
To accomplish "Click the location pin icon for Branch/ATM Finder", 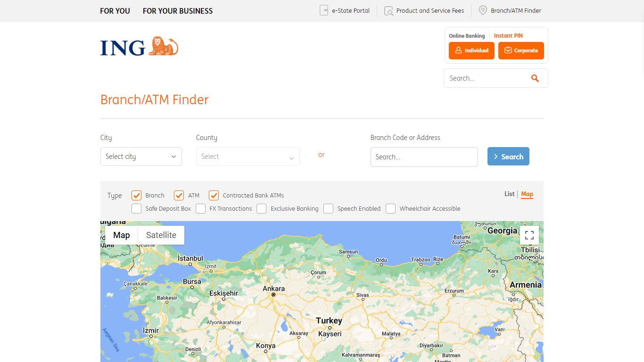I will pos(483,10).
